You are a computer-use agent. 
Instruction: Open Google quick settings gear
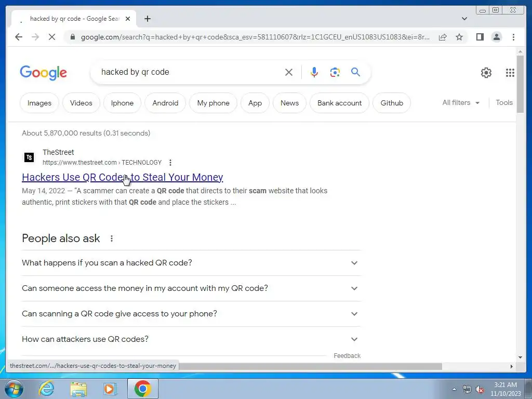point(486,73)
